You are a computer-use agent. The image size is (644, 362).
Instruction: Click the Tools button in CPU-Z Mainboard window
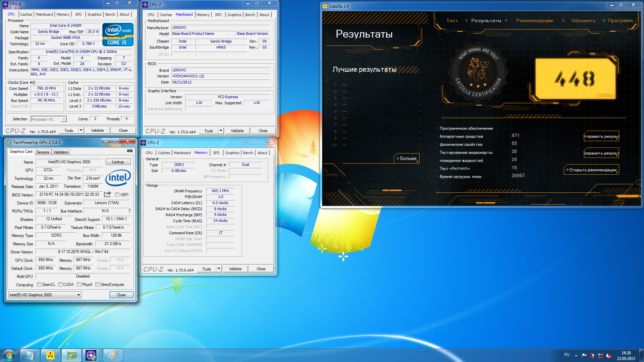pyautogui.click(x=209, y=131)
